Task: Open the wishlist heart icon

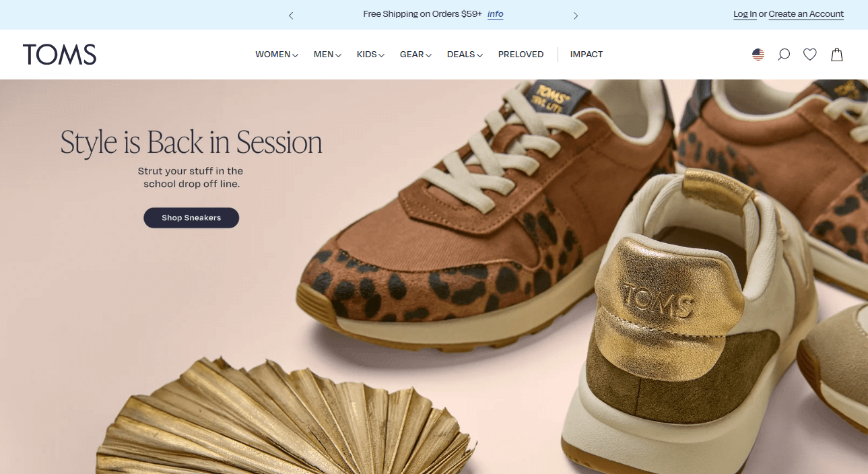Action: pyautogui.click(x=810, y=55)
